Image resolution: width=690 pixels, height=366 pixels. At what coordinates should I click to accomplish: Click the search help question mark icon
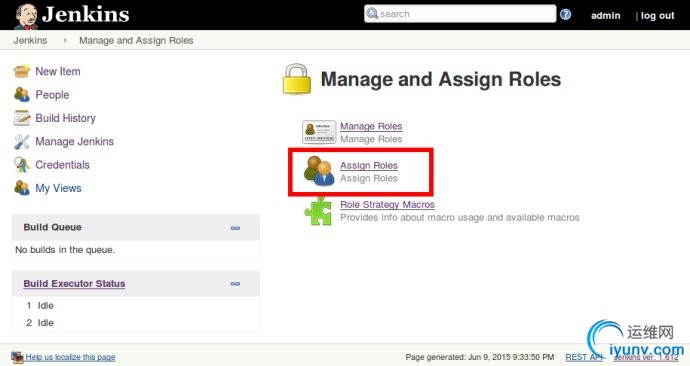(x=565, y=15)
